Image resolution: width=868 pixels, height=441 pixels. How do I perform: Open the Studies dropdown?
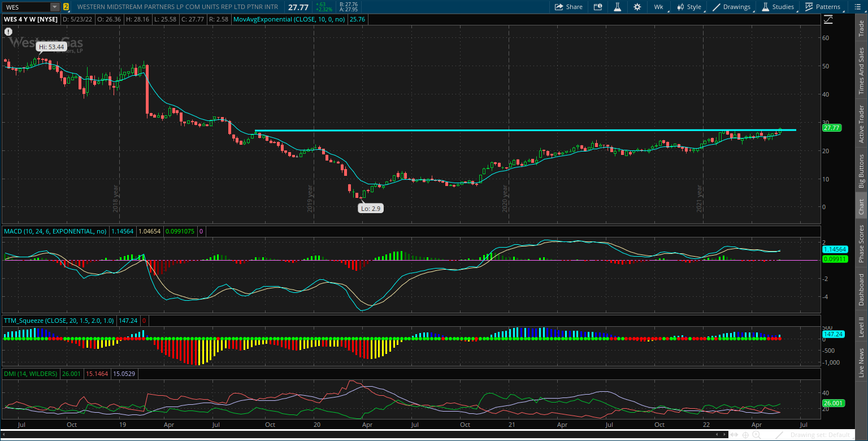point(778,7)
